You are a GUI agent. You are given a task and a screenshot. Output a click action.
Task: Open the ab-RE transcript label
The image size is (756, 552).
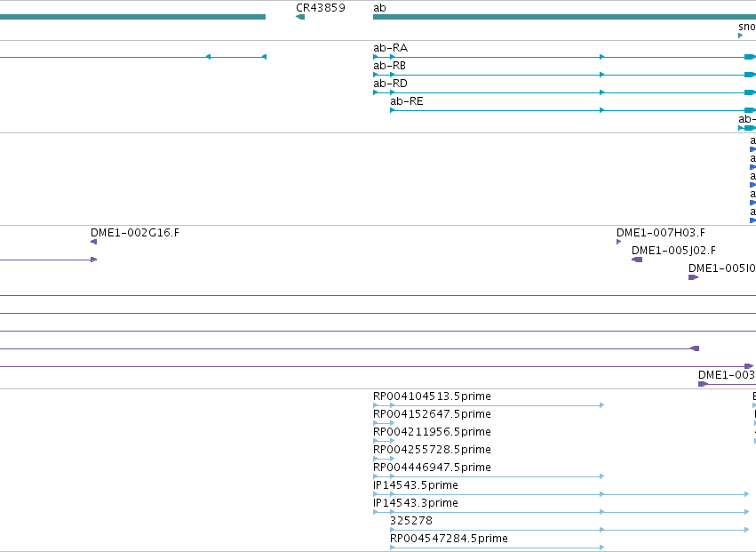407,101
